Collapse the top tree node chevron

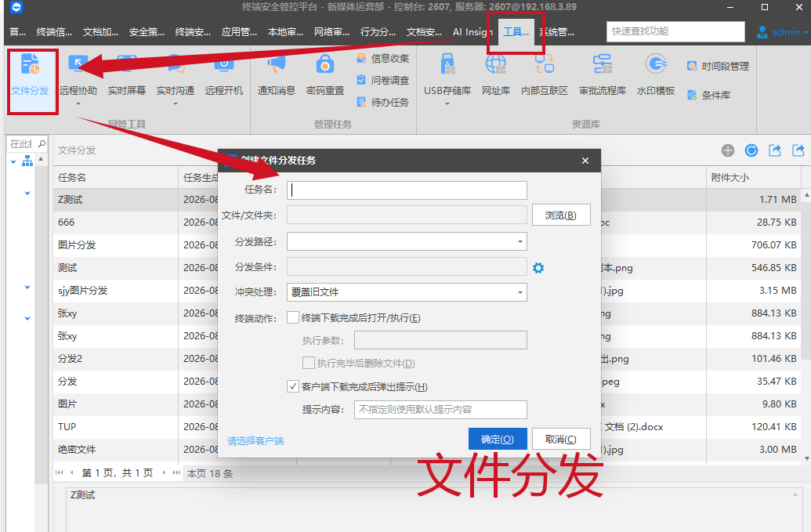click(13, 162)
